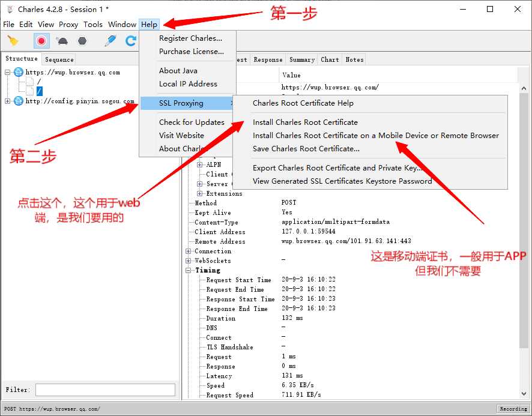Switch to the Summary tab
This screenshot has width=532, height=416.
pyautogui.click(x=301, y=59)
